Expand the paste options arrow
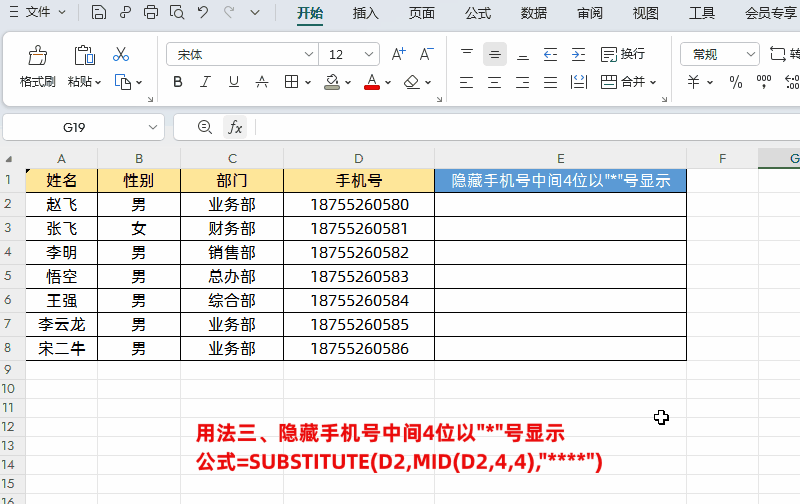 click(98, 82)
